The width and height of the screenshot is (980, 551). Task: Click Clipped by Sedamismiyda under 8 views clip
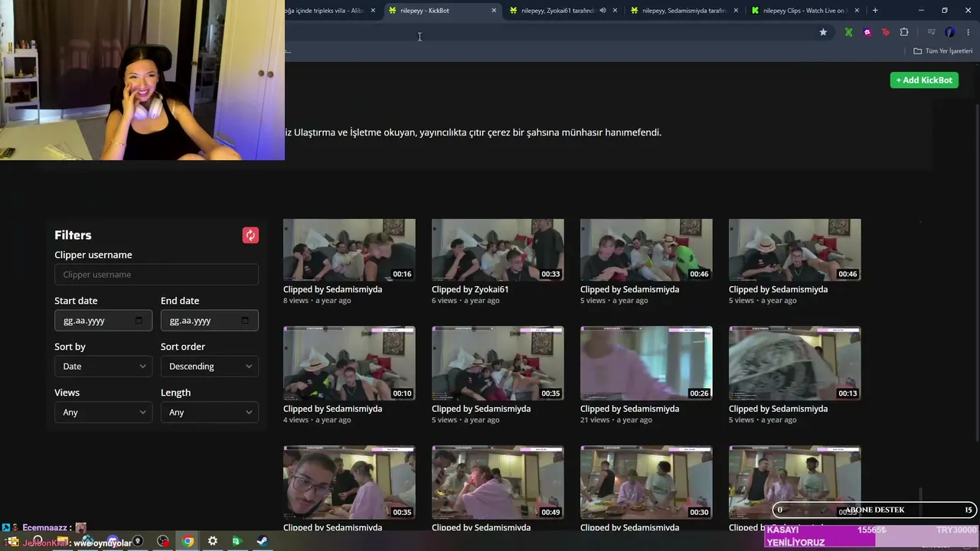[x=332, y=289]
